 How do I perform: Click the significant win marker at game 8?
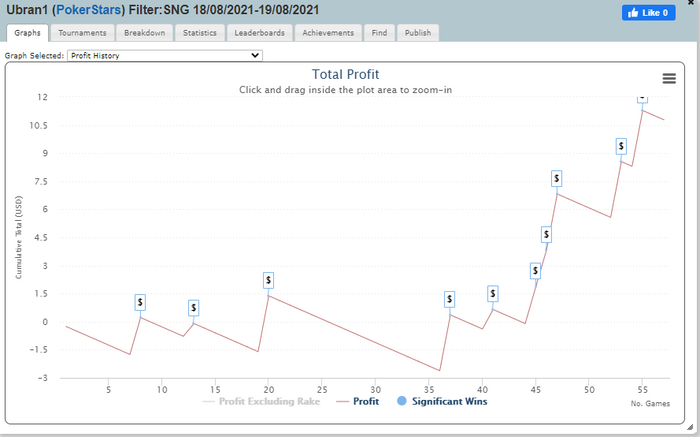pyautogui.click(x=141, y=301)
